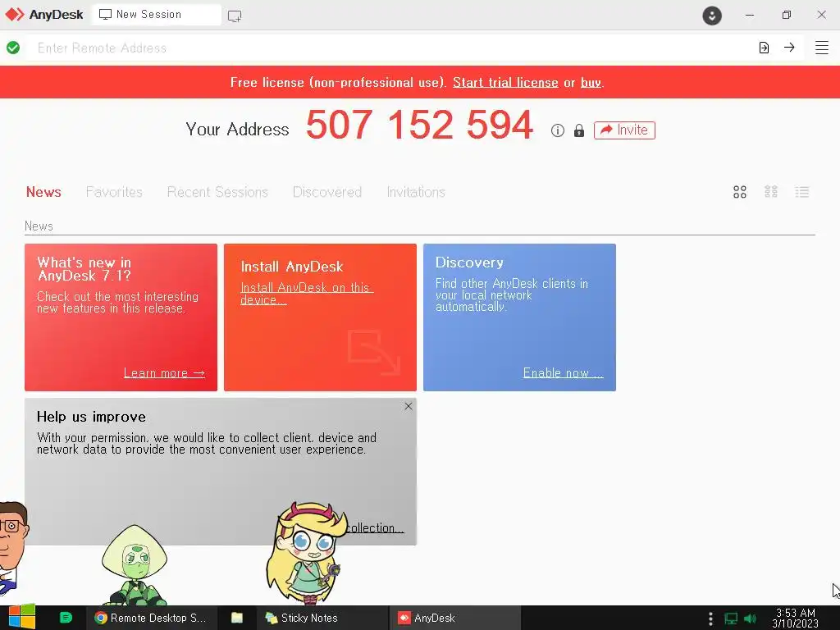This screenshot has width=840, height=630.
Task: Switch to Favorites tab
Action: 114,192
